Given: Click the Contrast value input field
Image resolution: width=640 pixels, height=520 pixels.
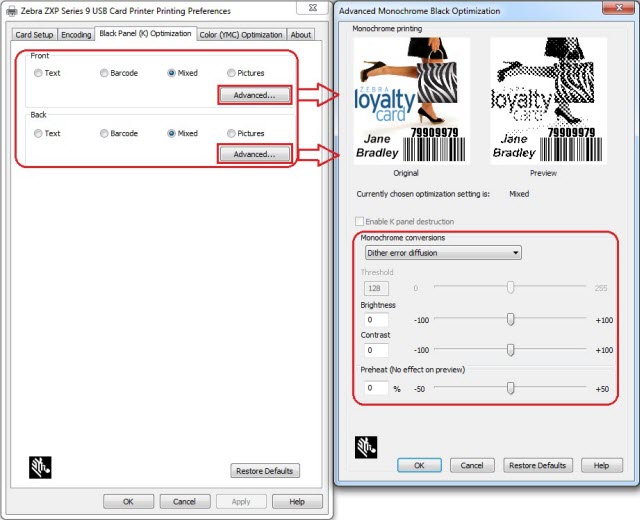Looking at the screenshot, I should tap(375, 350).
